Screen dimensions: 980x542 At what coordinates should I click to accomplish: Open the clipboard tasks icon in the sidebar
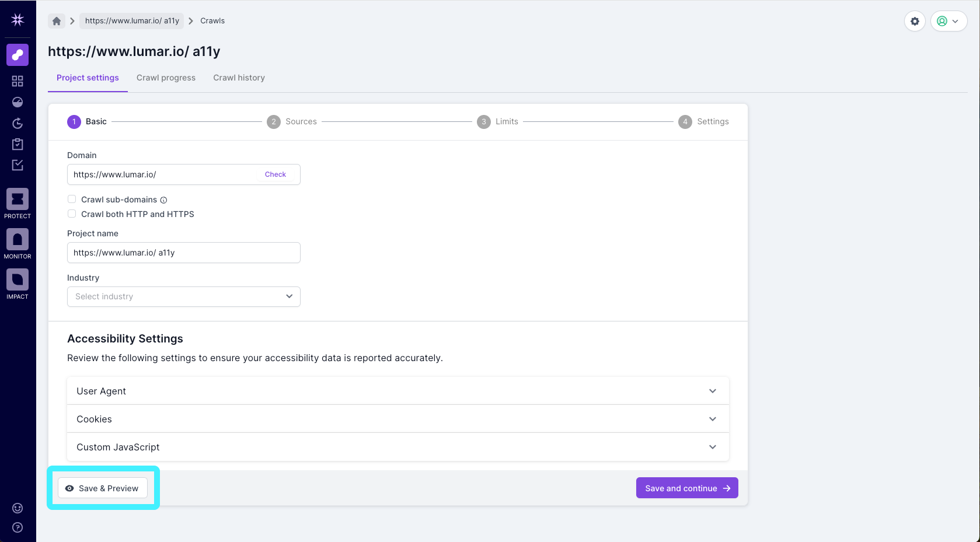[17, 144]
